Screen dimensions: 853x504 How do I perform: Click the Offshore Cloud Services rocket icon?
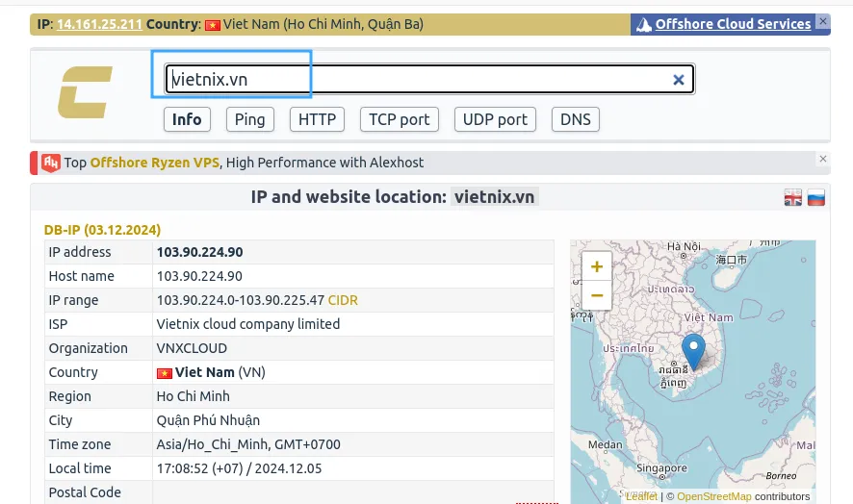pos(643,24)
